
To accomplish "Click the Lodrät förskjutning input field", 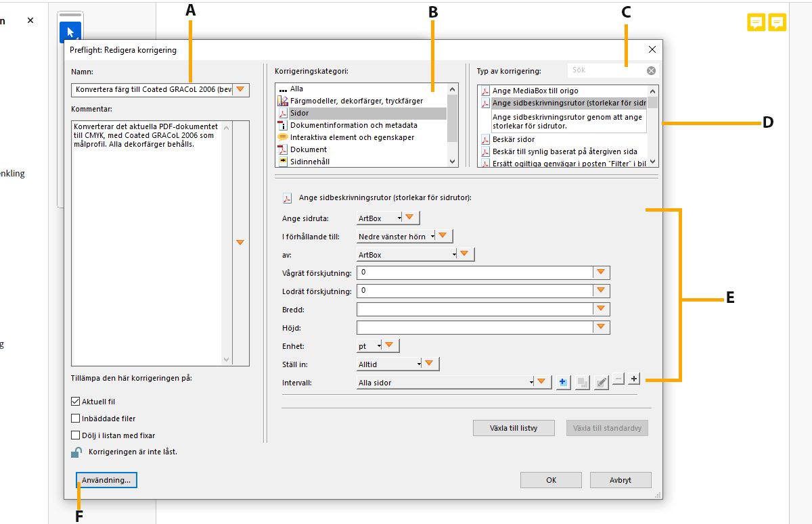I will click(475, 291).
